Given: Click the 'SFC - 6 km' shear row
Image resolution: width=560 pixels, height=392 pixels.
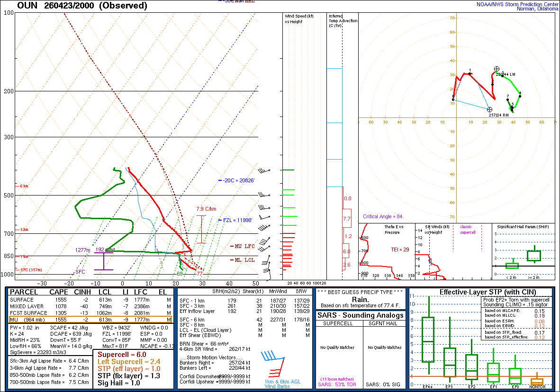Looking at the screenshot, I should [244, 320].
